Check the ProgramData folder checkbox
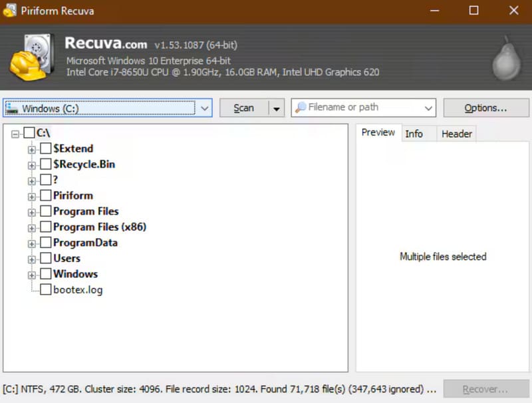The height and width of the screenshot is (403, 532). point(46,242)
